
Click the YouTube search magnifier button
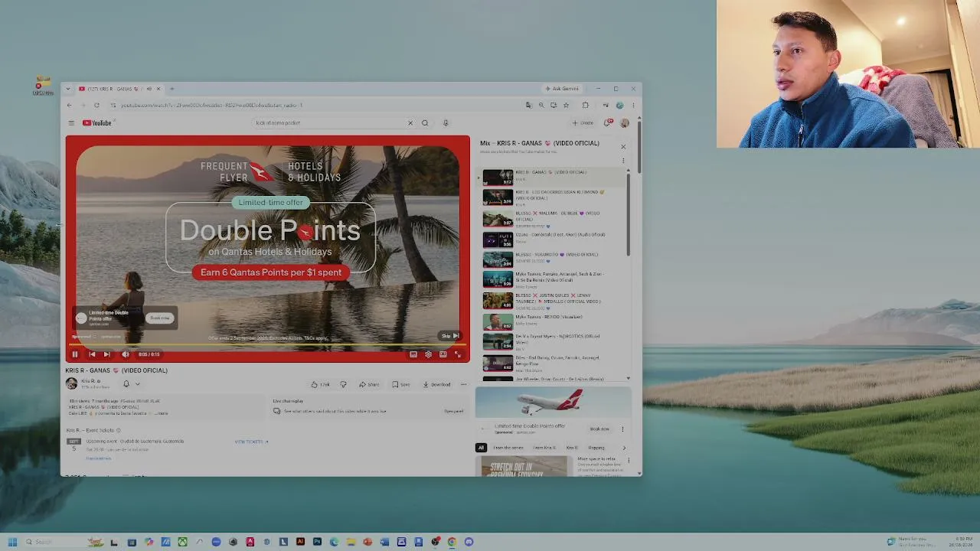(x=425, y=123)
